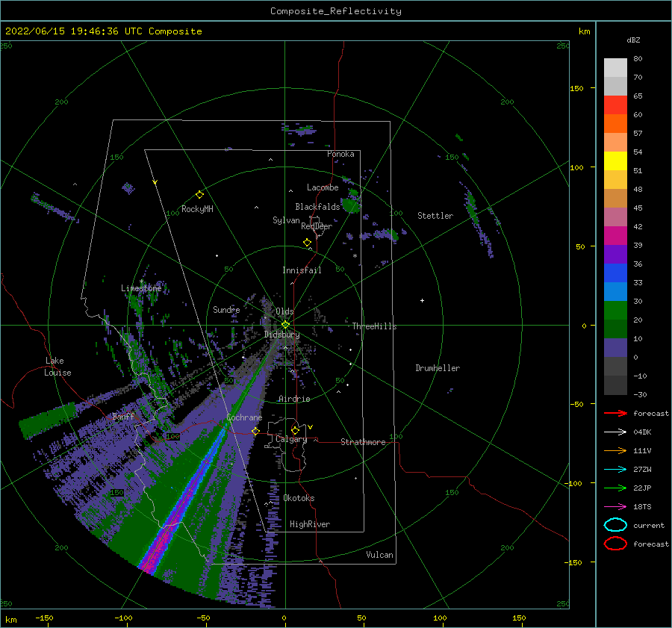Click the 'Lacombe' city label

(x=323, y=187)
